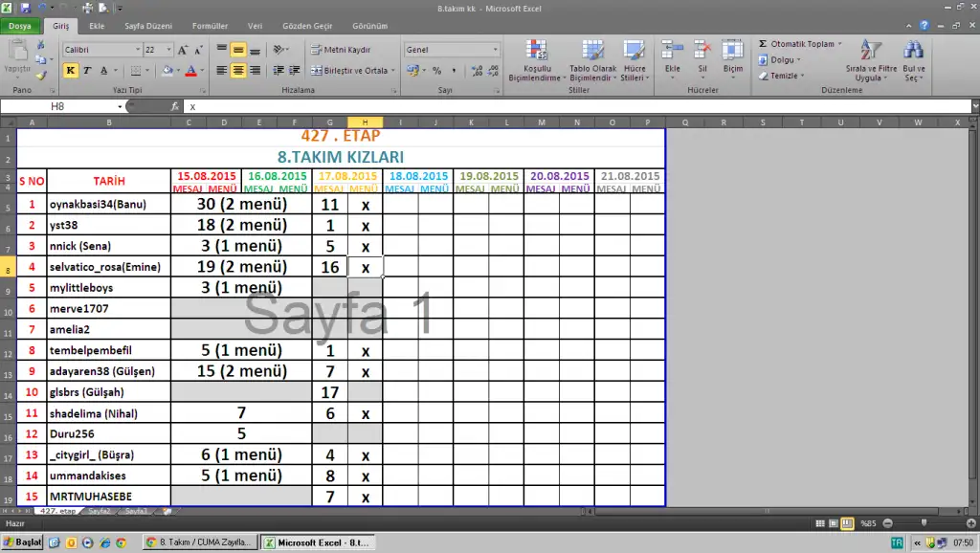This screenshot has height=553, width=980.
Task: Click the Metni Kaydır button
Action: [341, 50]
